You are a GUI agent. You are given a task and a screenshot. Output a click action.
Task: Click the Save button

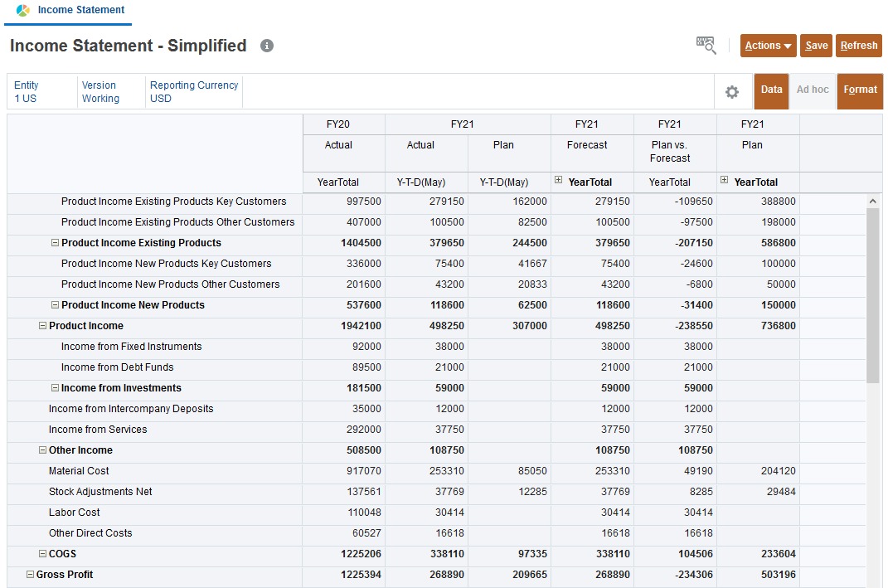pyautogui.click(x=817, y=46)
